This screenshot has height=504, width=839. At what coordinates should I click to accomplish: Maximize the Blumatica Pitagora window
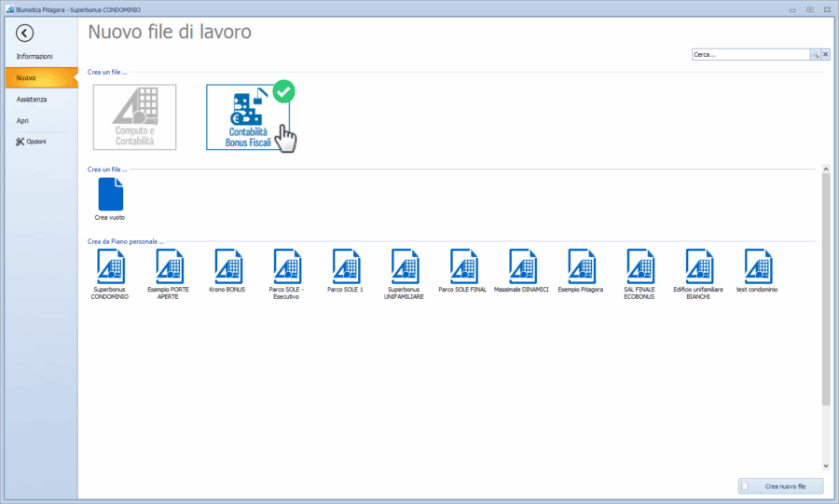(x=810, y=9)
